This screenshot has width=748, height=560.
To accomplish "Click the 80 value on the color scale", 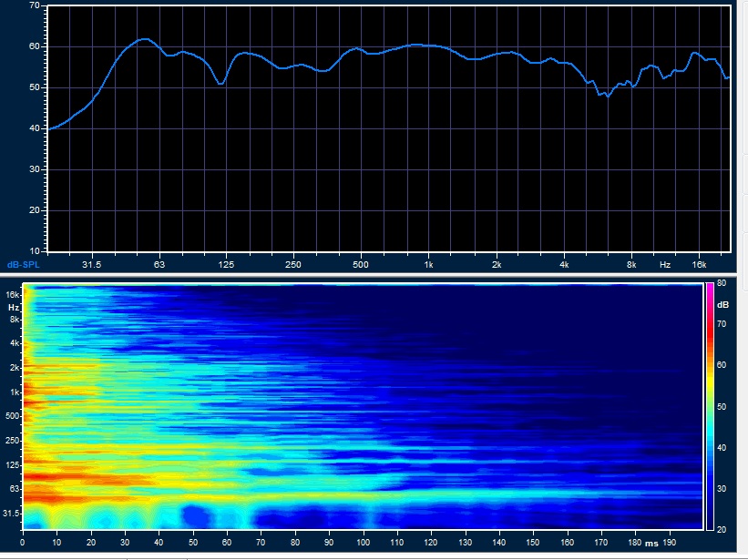I will coord(722,283).
